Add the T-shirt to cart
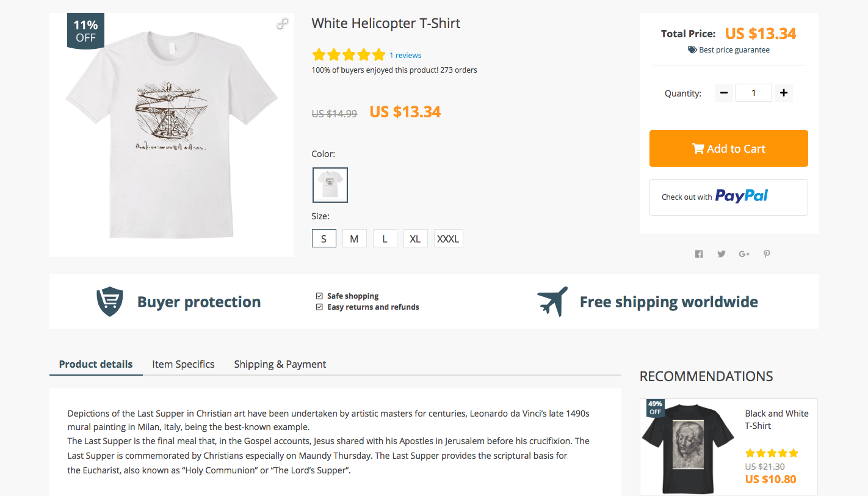This screenshot has width=868, height=496. (x=728, y=148)
